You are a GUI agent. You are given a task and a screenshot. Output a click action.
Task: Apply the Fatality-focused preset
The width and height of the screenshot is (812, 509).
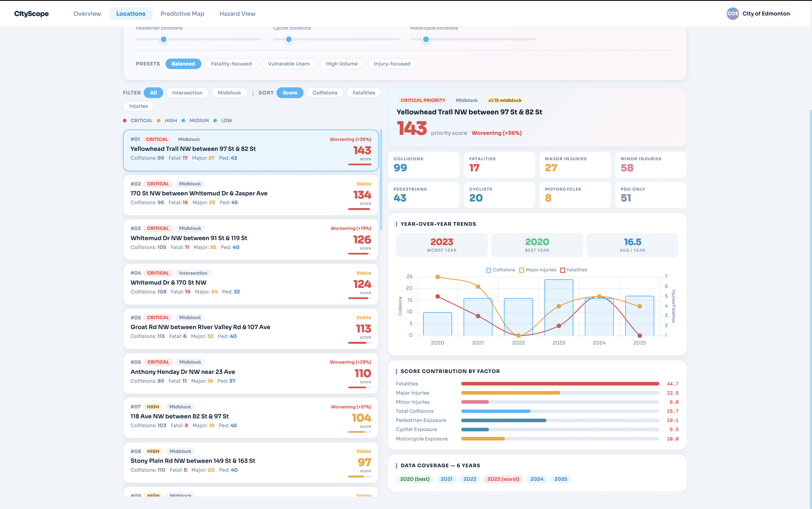pyautogui.click(x=231, y=64)
